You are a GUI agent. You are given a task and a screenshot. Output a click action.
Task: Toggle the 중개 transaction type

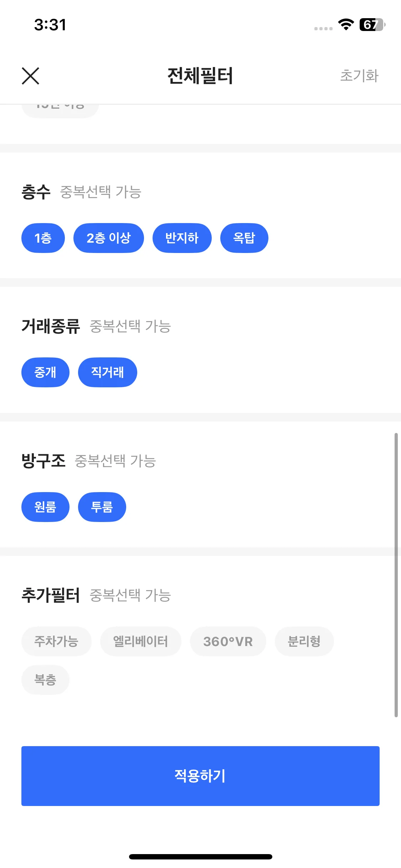(x=45, y=372)
